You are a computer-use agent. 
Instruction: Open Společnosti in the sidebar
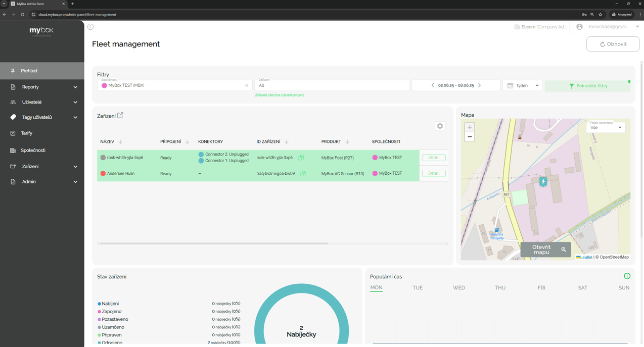point(42,151)
